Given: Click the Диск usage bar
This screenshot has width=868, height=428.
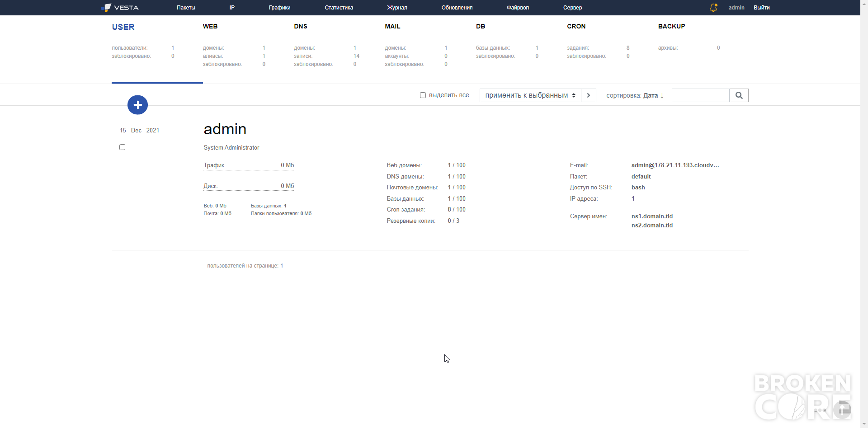Looking at the screenshot, I should 249,186.
